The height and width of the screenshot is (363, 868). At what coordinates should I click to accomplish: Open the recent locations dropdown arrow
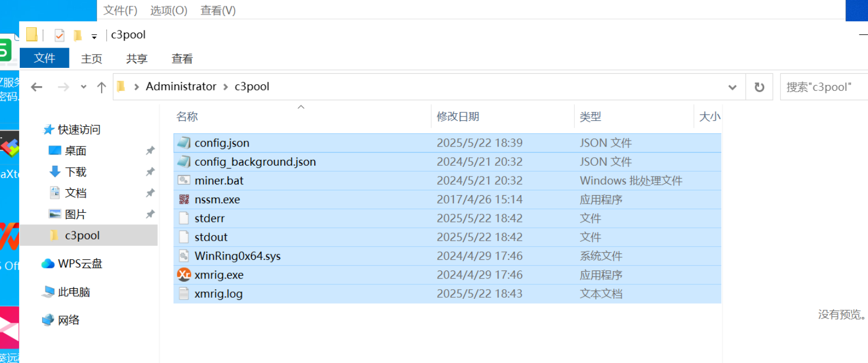(83, 87)
